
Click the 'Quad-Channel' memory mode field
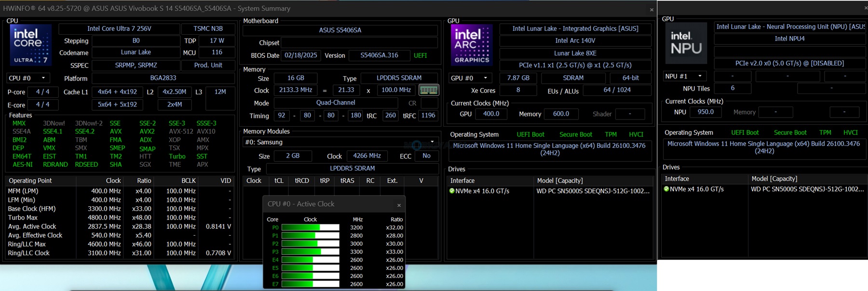[x=336, y=103]
